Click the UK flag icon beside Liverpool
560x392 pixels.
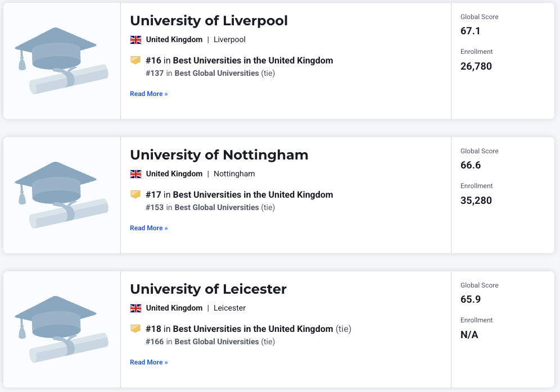pyautogui.click(x=136, y=40)
